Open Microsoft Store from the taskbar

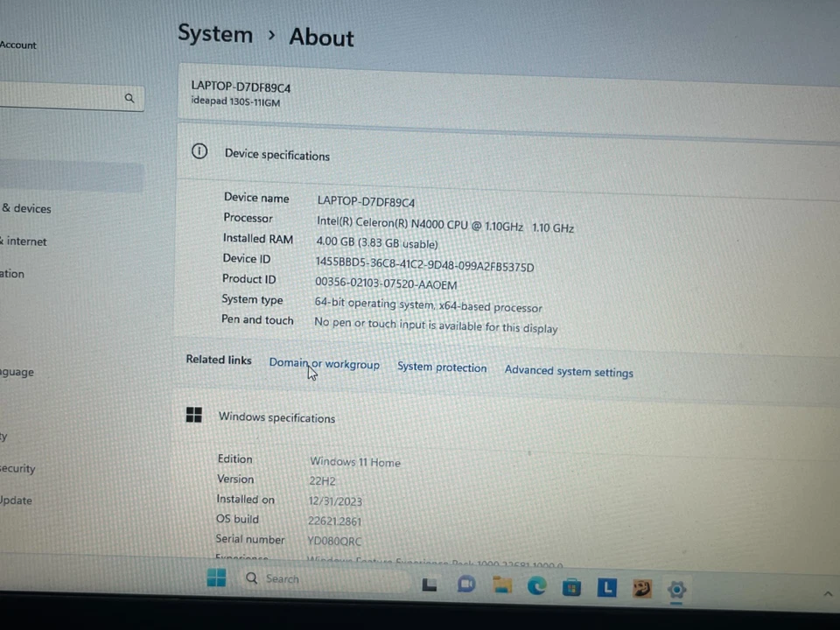point(571,587)
